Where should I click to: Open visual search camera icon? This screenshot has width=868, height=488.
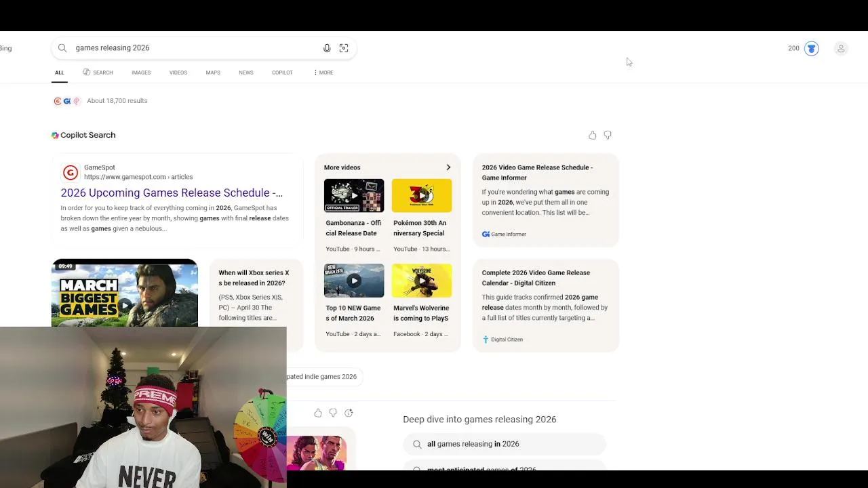344,48
